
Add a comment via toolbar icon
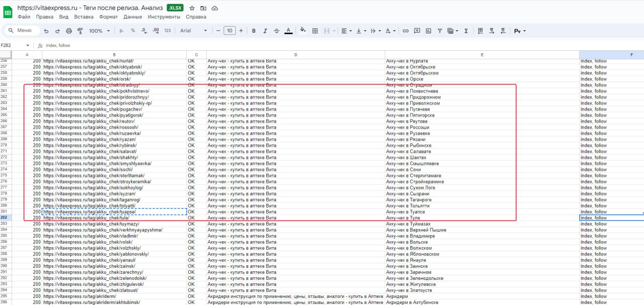tap(417, 31)
